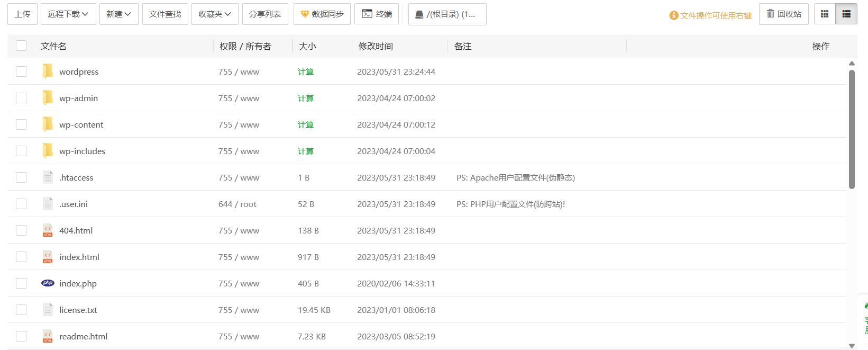Check the box for wp-admin folder
This screenshot has height=350, width=868.
(21, 98)
